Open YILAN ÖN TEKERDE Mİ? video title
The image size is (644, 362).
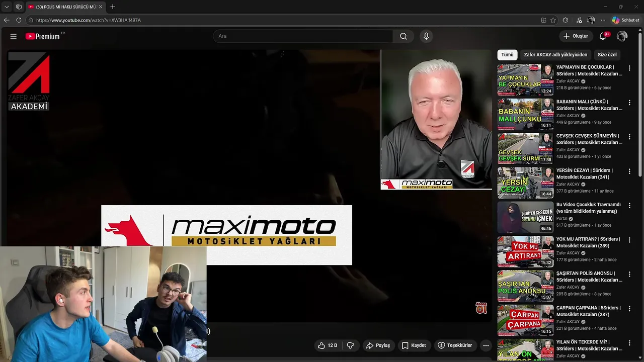point(589,345)
